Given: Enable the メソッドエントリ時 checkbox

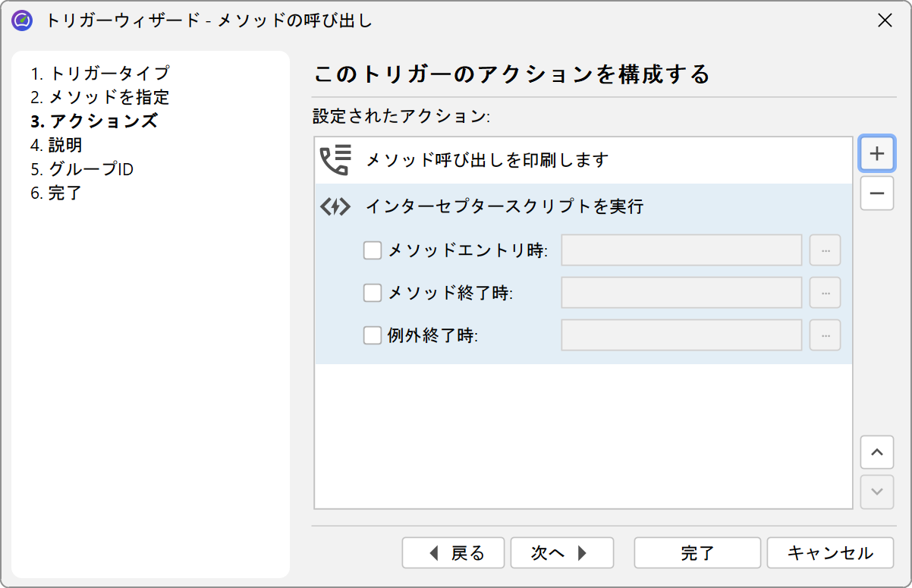Looking at the screenshot, I should tap(373, 250).
